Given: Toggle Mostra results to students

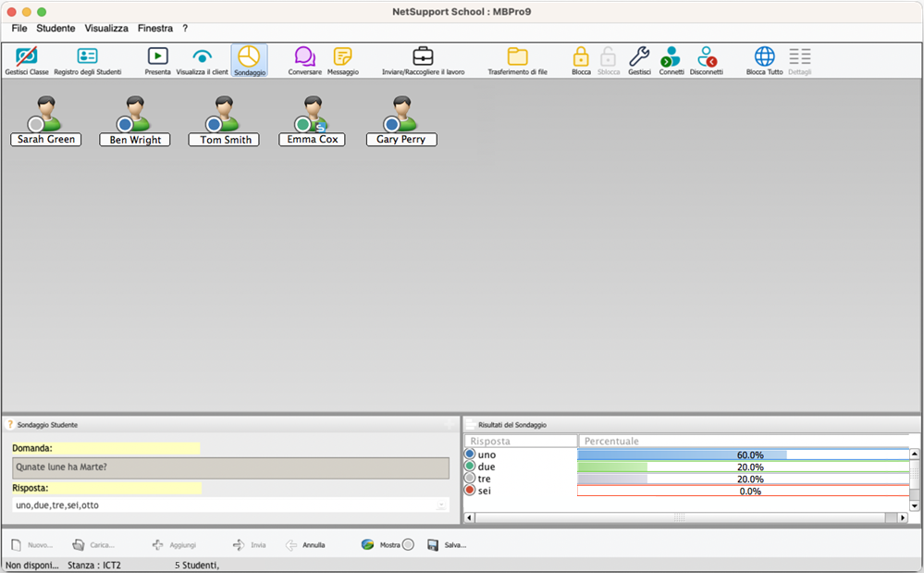Looking at the screenshot, I should pyautogui.click(x=388, y=545).
